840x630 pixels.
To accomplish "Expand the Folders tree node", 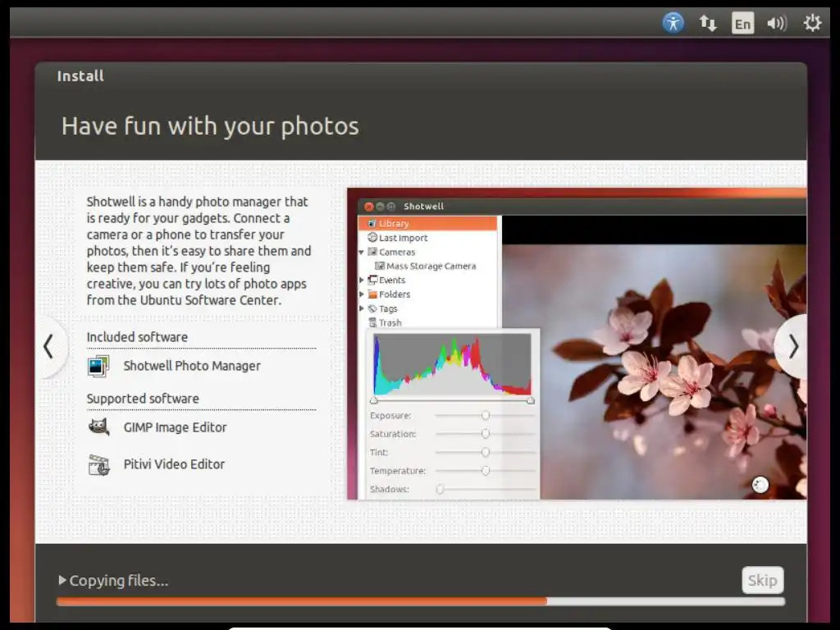I will coord(362,294).
